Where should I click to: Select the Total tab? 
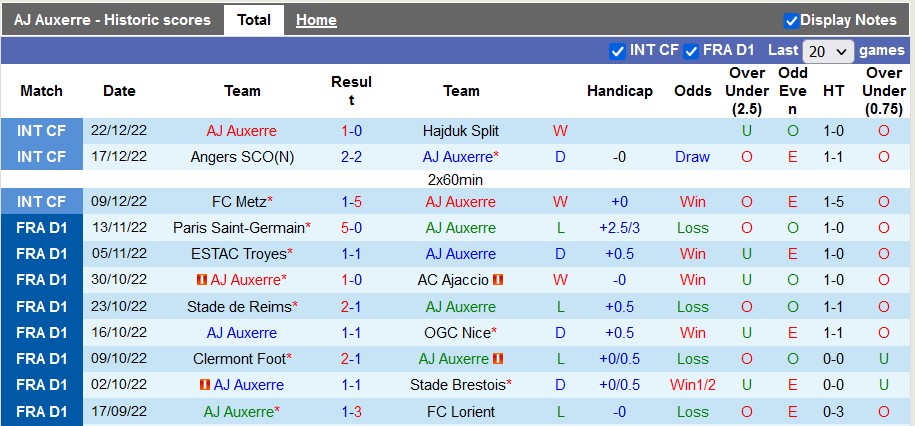254,20
